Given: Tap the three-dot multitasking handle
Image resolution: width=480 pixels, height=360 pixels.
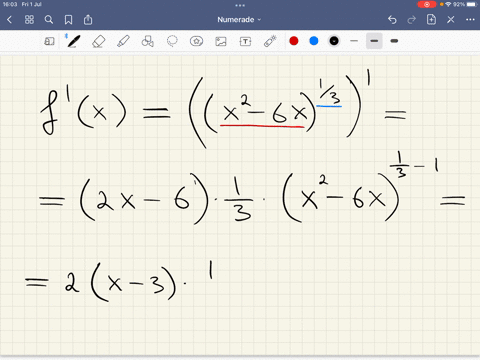Looking at the screenshot, I should coord(240,5).
